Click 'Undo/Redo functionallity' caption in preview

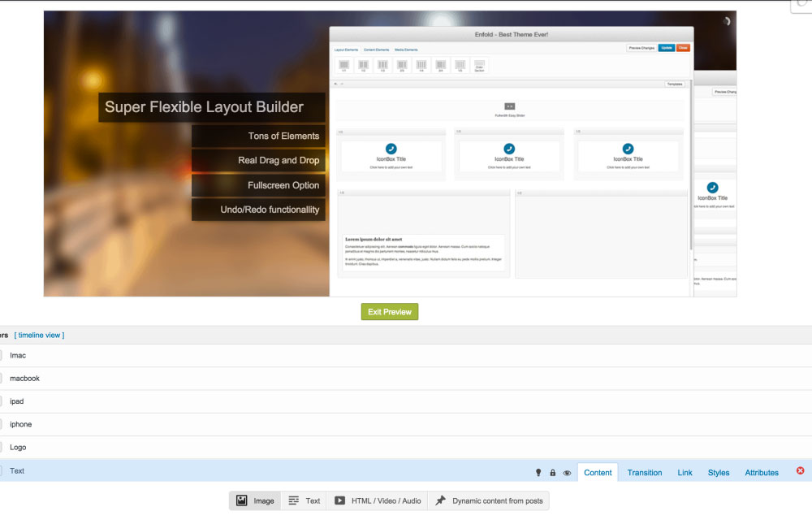tap(259, 210)
